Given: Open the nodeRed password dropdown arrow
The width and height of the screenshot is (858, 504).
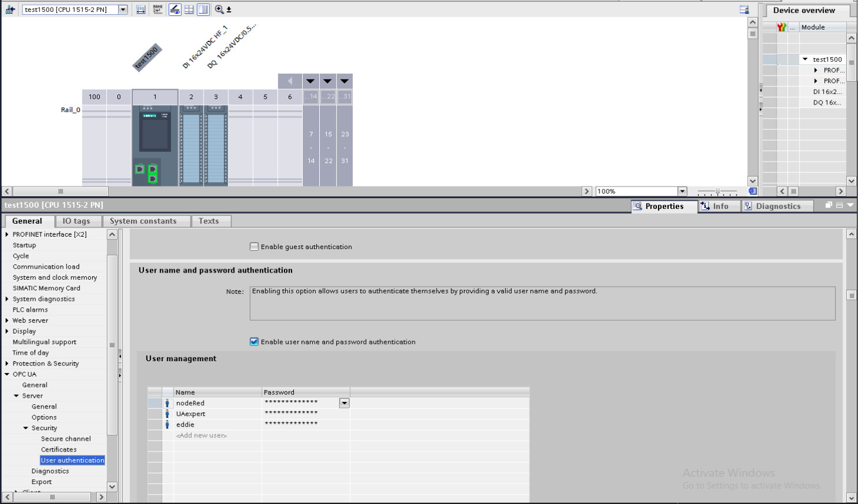Looking at the screenshot, I should (344, 402).
